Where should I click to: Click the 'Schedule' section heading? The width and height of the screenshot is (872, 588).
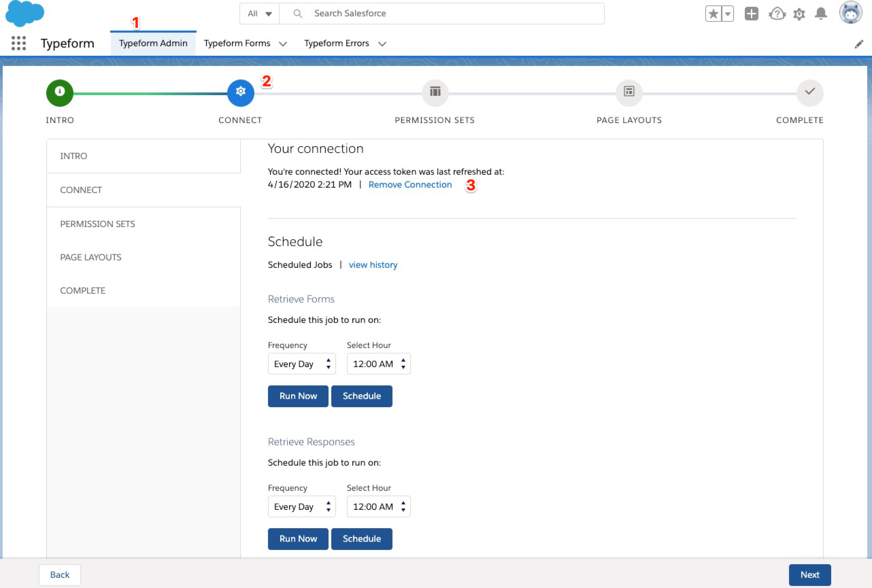[x=295, y=242]
